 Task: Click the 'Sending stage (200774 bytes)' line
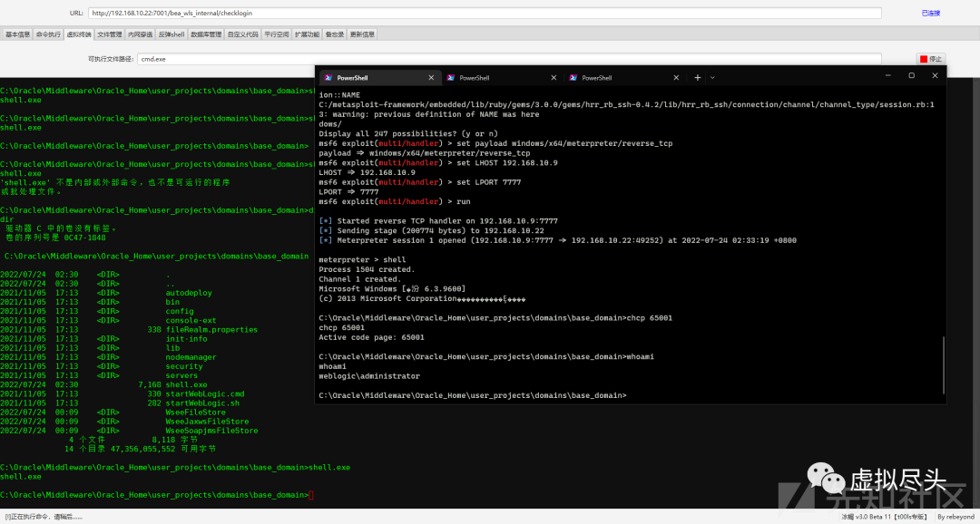point(433,230)
